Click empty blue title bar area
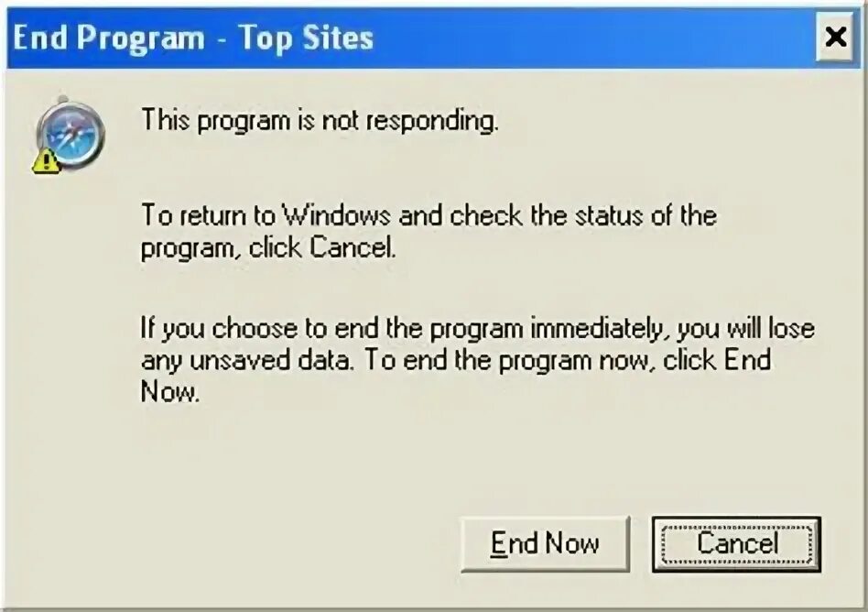Viewport: 868px width, 612px height. [x=592, y=38]
